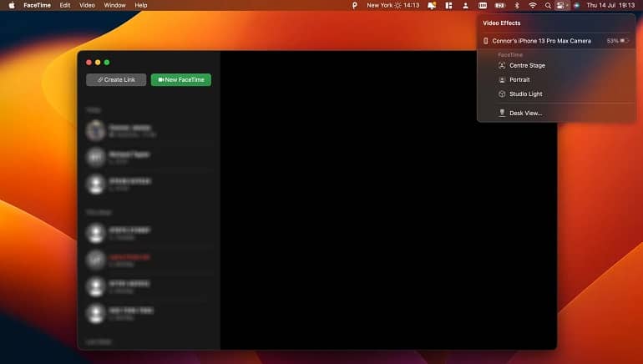Image resolution: width=643 pixels, height=364 pixels.
Task: Open the FaceTime app menu
Action: [37, 5]
